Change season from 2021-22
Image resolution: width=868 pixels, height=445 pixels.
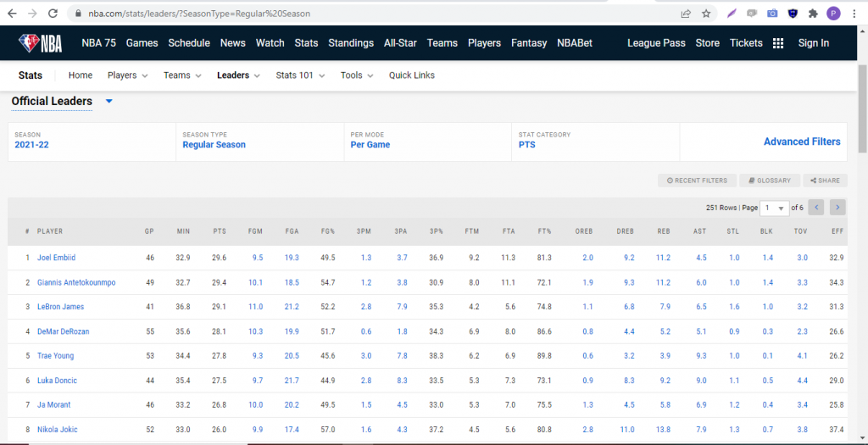(x=31, y=144)
